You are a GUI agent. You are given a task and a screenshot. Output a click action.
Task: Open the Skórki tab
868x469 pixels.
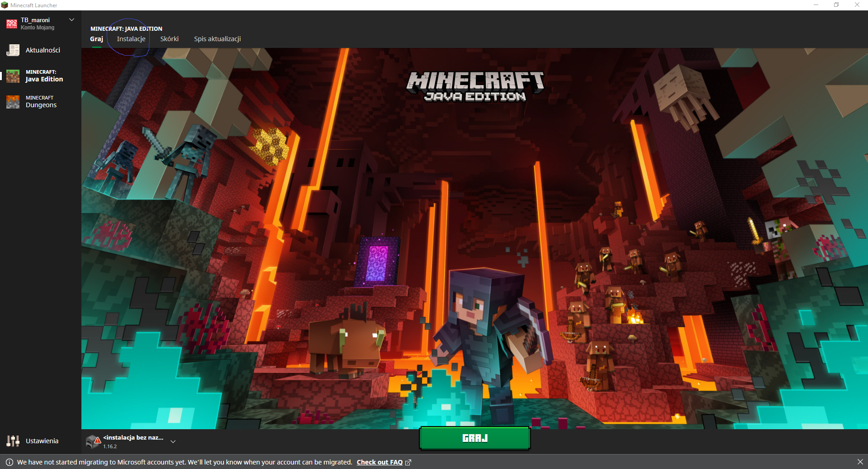[x=170, y=39]
